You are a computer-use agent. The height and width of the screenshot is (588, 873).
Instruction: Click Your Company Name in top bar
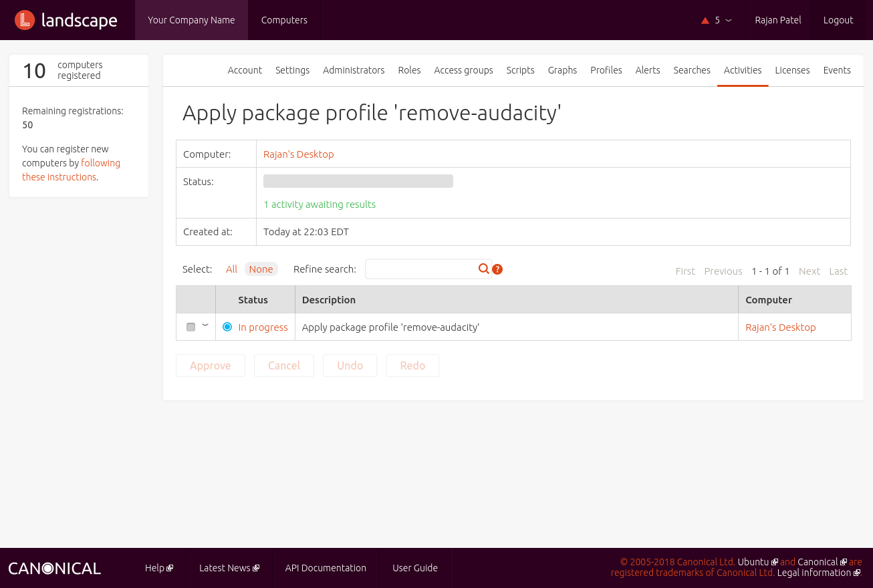click(x=191, y=20)
